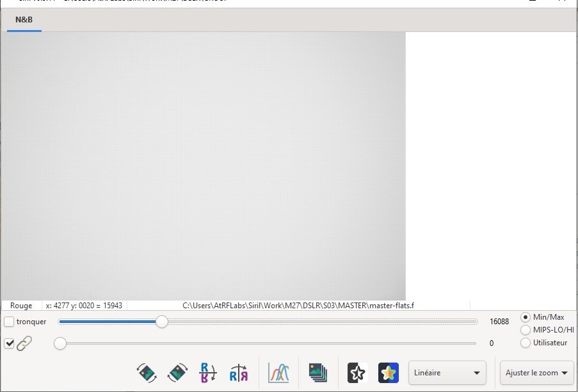
Task: Rotate the image 90° counter-clockwise
Action: [147, 372]
